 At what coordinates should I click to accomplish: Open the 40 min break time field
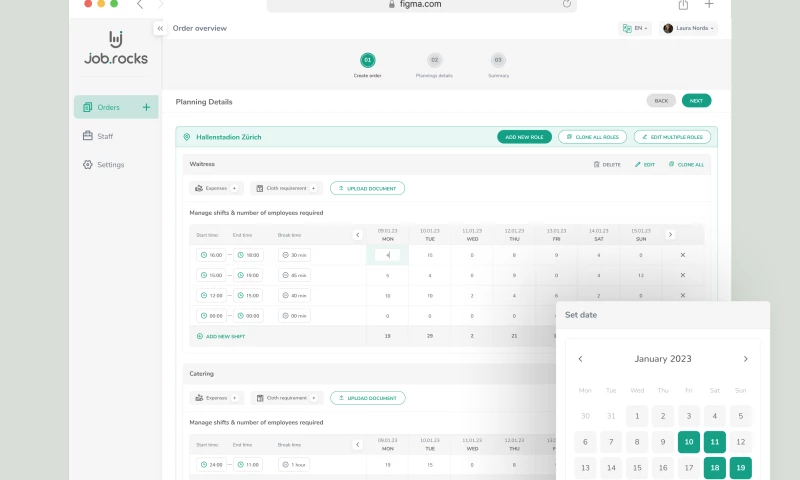click(294, 295)
